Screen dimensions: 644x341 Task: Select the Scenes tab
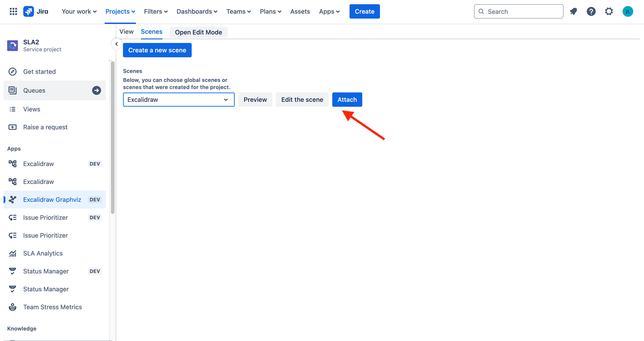152,32
